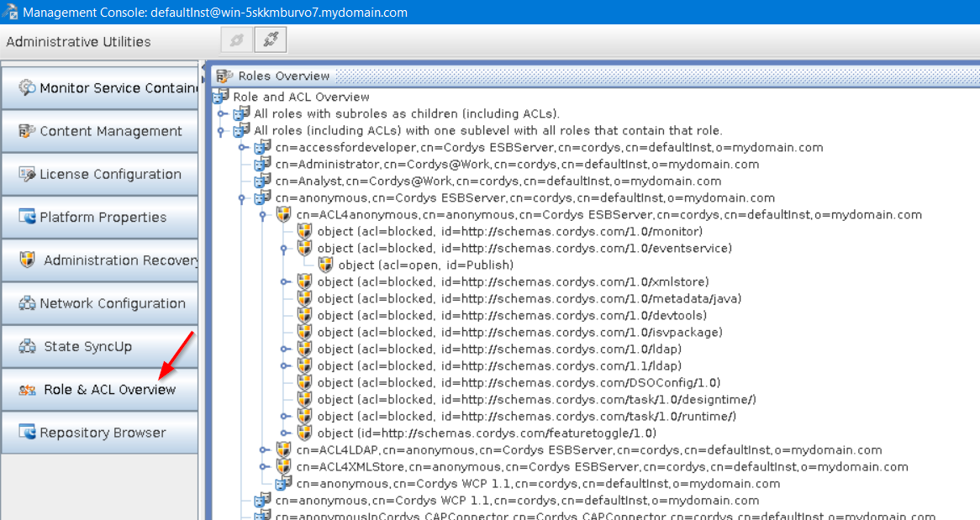Collapse the cn=ACL4anonymous node

pyautogui.click(x=263, y=216)
